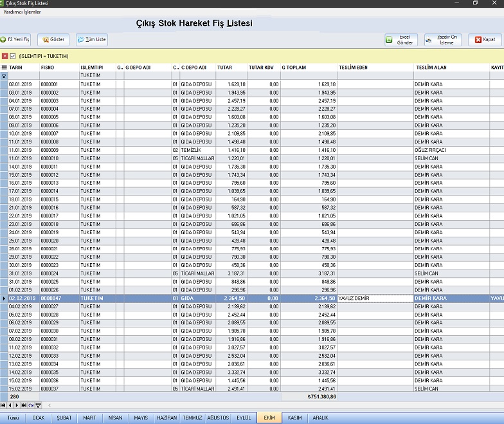Go to the last record navigator arrow
The width and height of the screenshot is (504, 424).
click(24, 405)
